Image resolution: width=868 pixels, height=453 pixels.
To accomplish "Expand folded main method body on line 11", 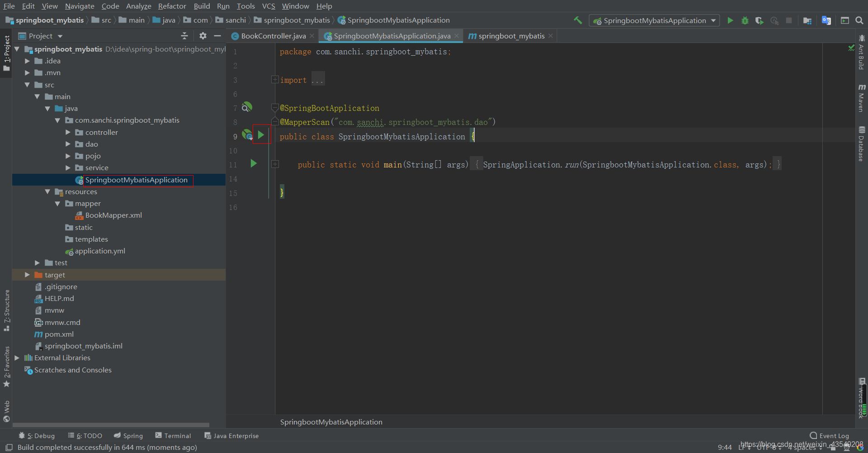I will [x=275, y=164].
